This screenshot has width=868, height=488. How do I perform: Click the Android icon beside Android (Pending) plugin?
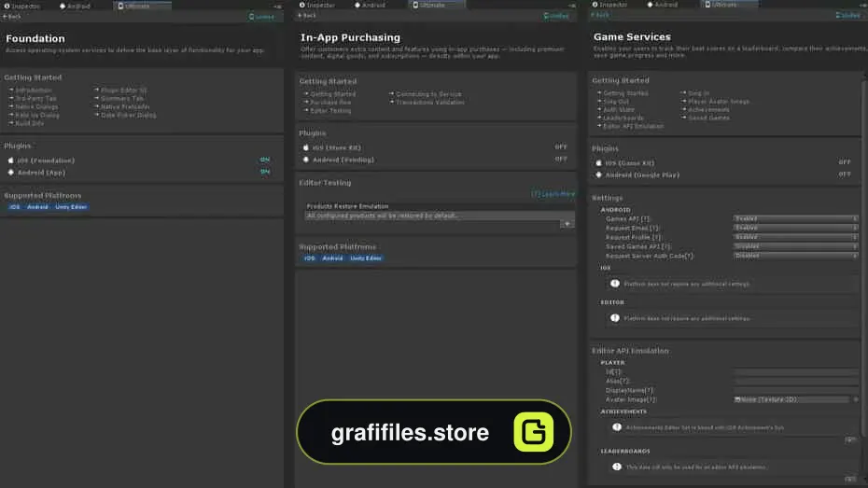click(305, 160)
